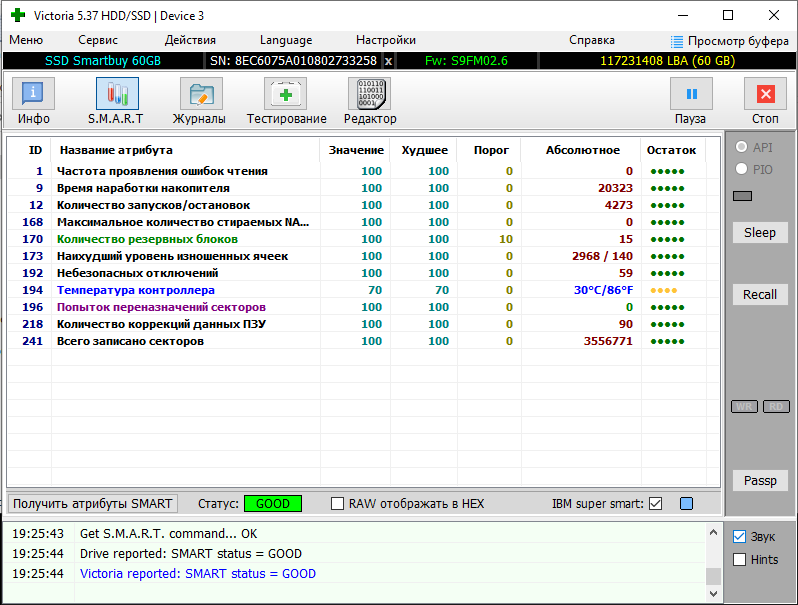Screen dimensions: 798x605
Task: Click the 30°C/86°F temperature value
Action: click(603, 290)
